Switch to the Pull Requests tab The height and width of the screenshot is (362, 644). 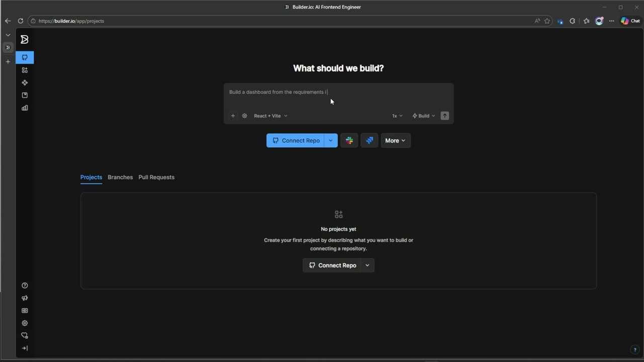(156, 177)
